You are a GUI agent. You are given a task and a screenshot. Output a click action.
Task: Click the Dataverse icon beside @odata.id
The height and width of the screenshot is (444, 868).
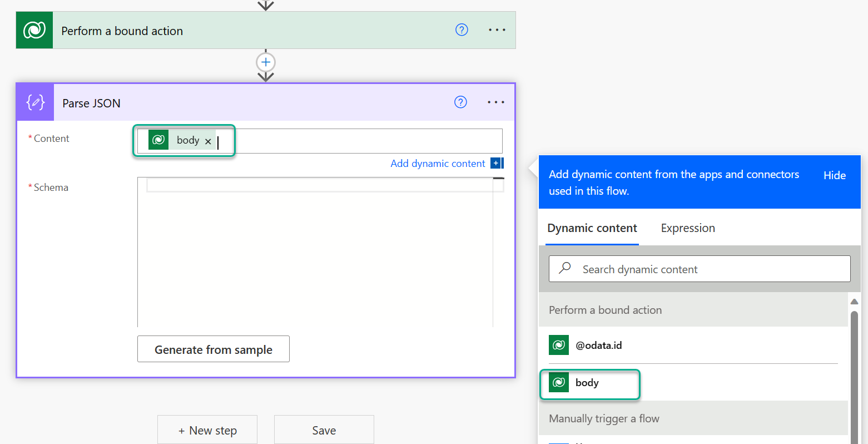[559, 345]
